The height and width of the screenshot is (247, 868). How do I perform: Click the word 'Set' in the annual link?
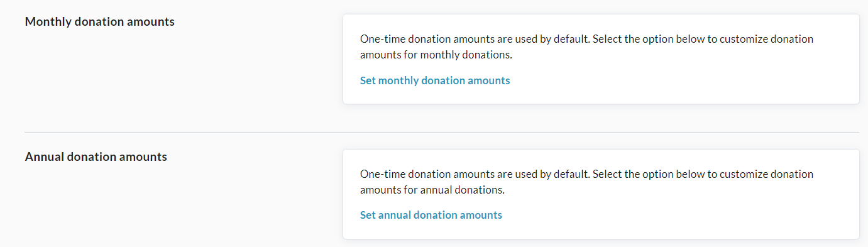pos(368,215)
